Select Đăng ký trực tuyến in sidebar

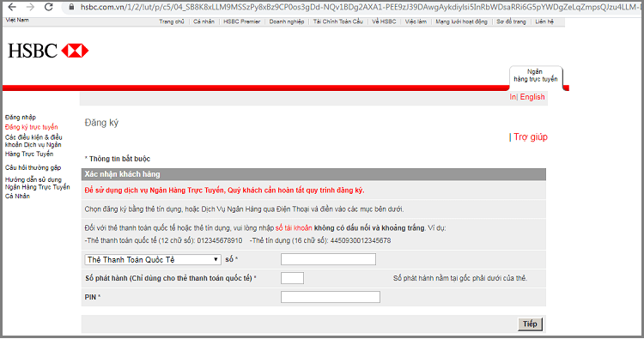(x=32, y=127)
